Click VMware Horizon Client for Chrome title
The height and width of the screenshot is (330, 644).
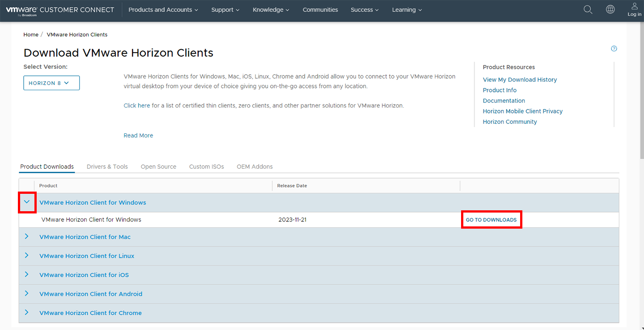point(90,313)
